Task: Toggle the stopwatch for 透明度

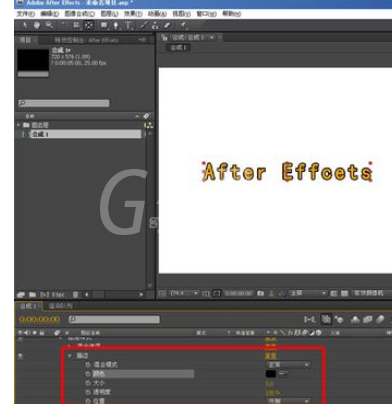Action: point(88,392)
